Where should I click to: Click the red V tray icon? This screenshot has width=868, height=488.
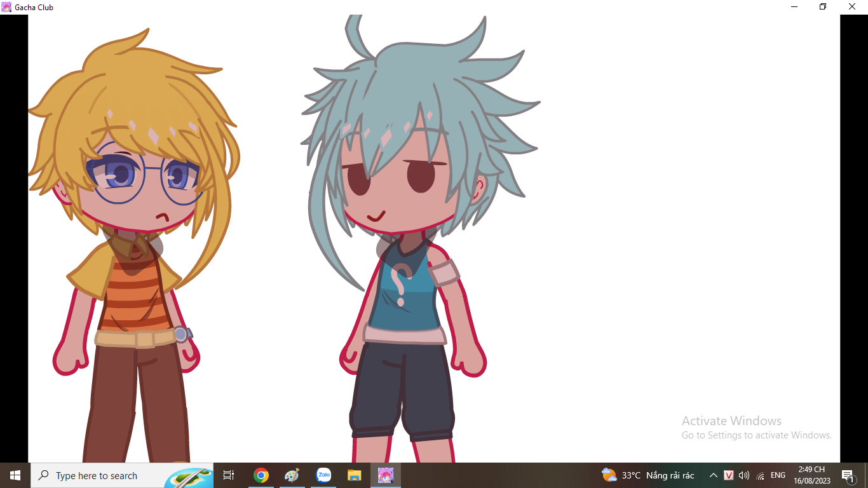pyautogui.click(x=729, y=475)
